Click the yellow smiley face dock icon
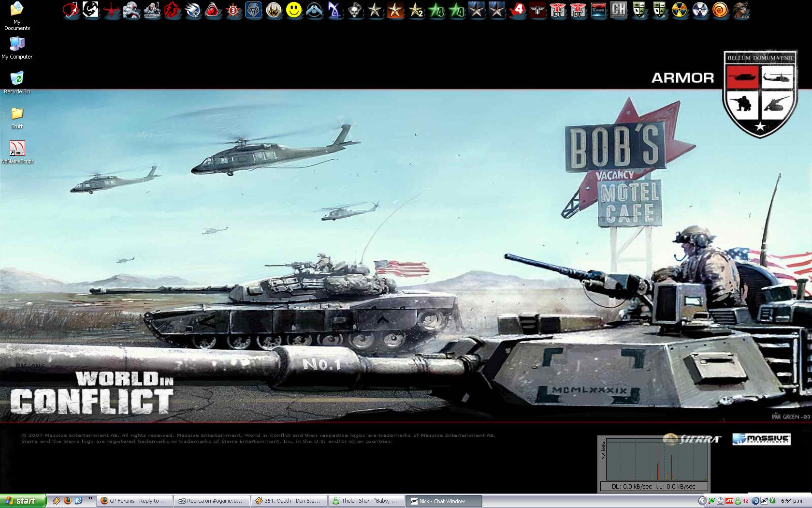Viewport: 812px width, 508px height. [294, 10]
